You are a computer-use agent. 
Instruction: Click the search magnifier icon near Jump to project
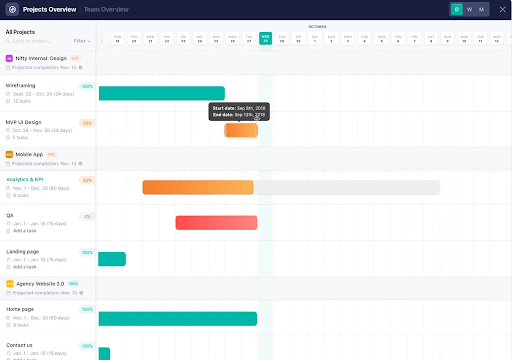click(x=8, y=41)
